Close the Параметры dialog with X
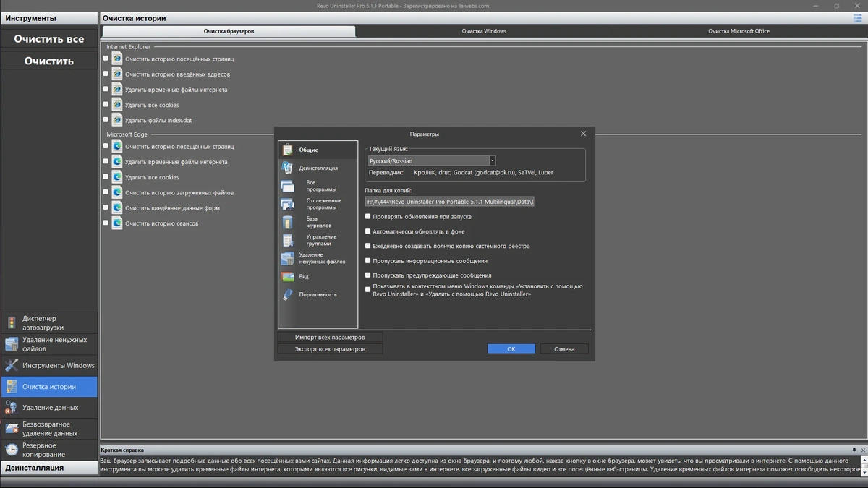The height and width of the screenshot is (488, 868). click(x=584, y=134)
